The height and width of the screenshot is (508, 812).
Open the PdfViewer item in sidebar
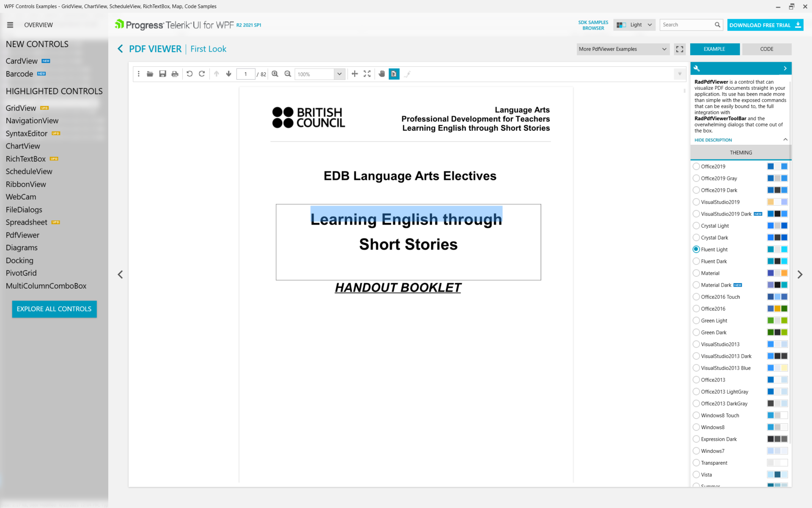(22, 235)
